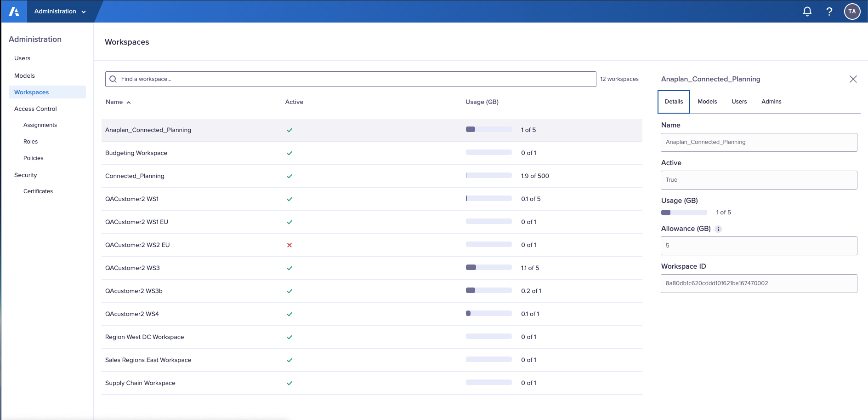Select the QAcustomer2 WS3b name
Viewport: 868px width, 420px height.
134,291
